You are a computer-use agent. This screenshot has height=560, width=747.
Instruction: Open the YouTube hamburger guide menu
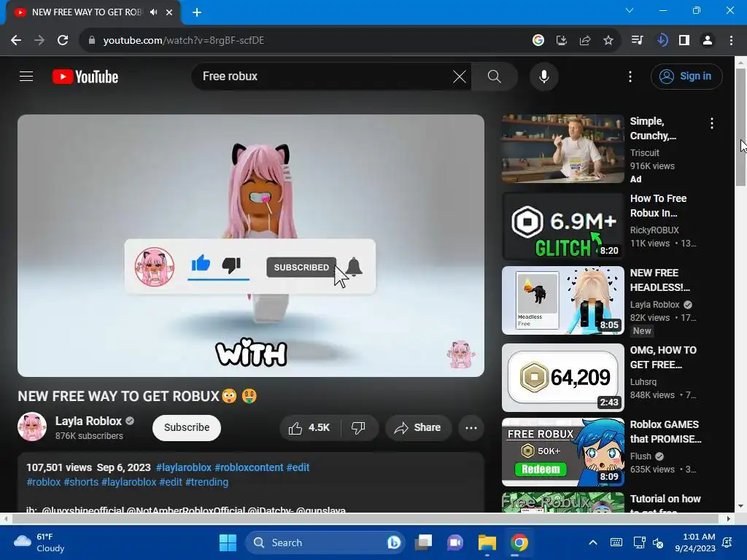click(26, 76)
